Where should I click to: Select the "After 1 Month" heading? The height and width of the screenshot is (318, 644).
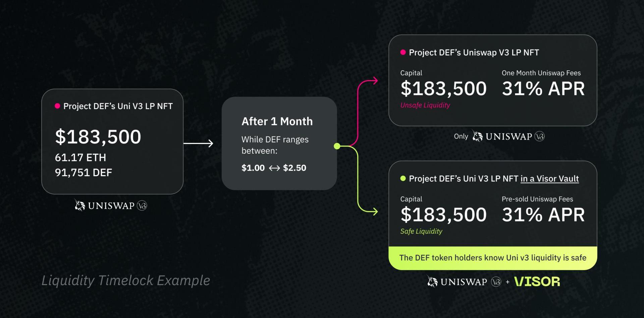(x=277, y=121)
